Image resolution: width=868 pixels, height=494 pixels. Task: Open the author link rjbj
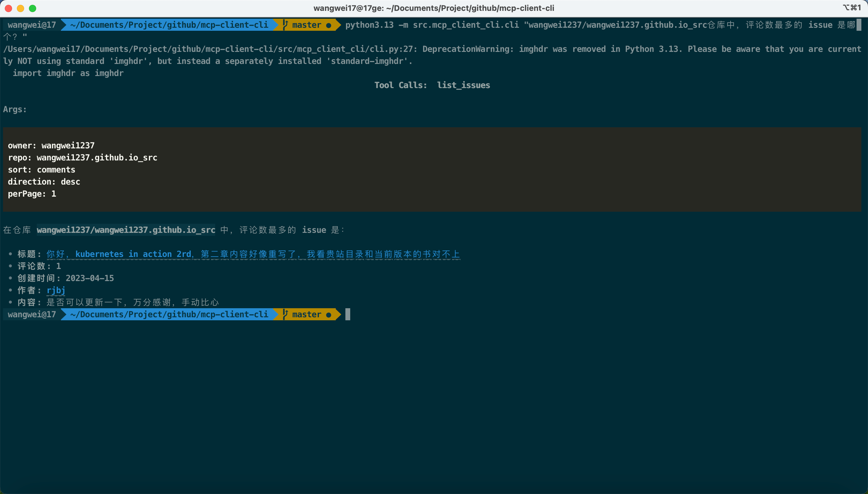pyautogui.click(x=56, y=290)
